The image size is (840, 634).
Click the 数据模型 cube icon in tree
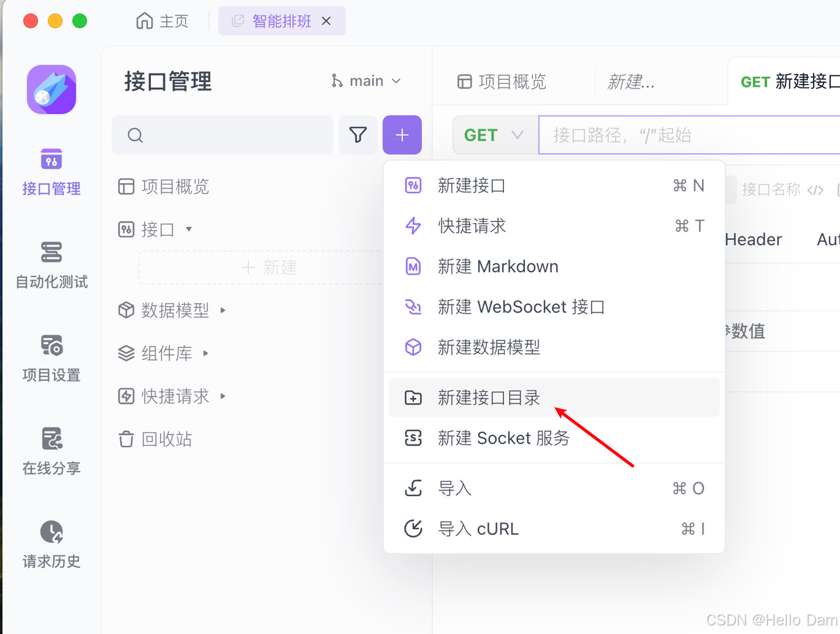(x=126, y=310)
